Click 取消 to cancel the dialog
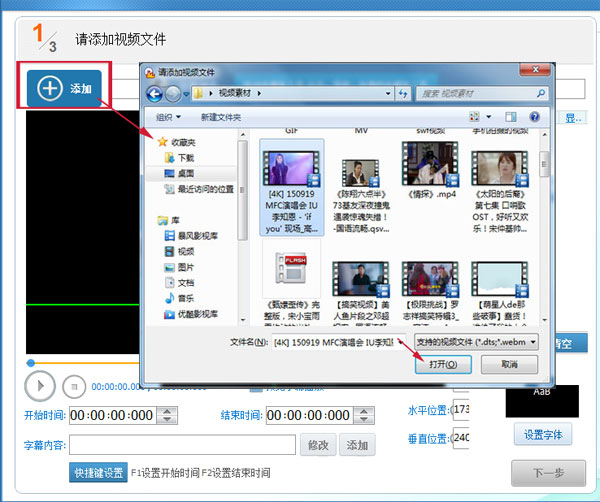The width and height of the screenshot is (600, 502). [511, 365]
